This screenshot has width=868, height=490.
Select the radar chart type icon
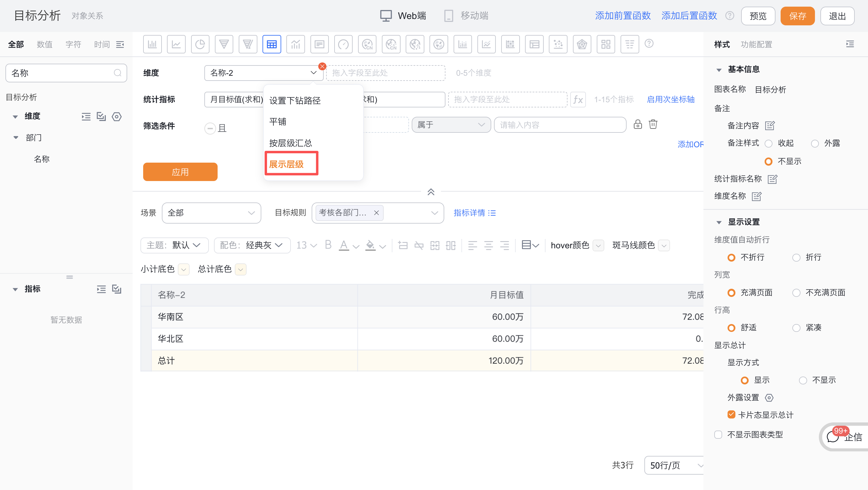[582, 44]
